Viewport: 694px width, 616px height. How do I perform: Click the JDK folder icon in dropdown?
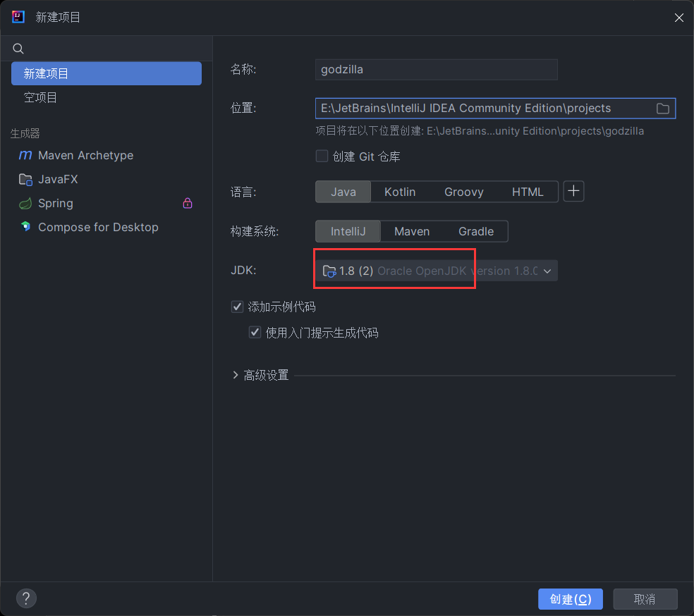click(x=329, y=271)
